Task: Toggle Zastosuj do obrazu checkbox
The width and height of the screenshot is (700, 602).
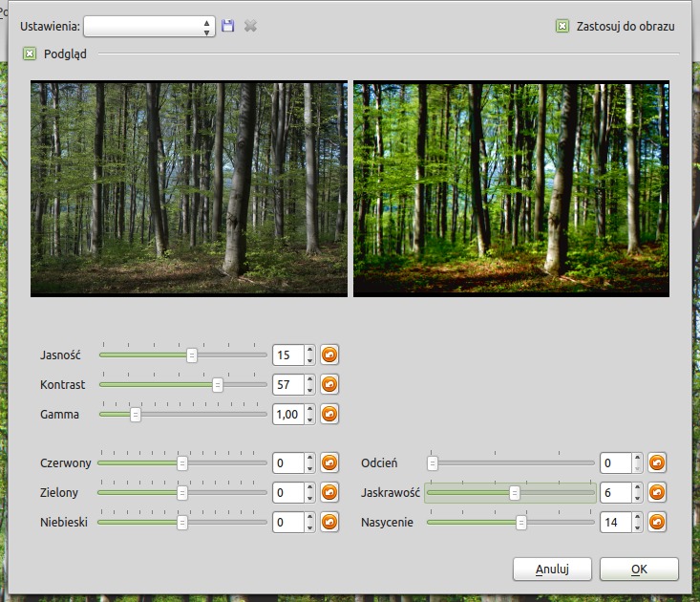Action: click(562, 27)
